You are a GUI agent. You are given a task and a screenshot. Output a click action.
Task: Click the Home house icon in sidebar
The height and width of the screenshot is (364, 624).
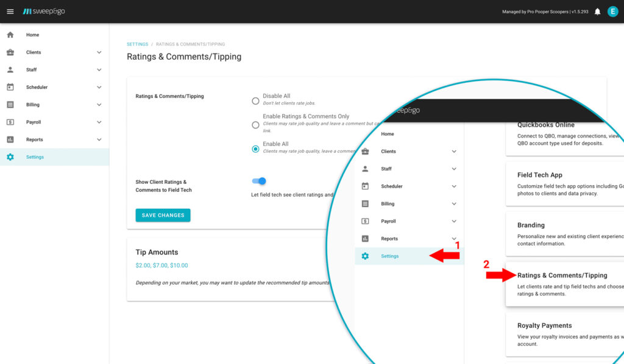[10, 35]
